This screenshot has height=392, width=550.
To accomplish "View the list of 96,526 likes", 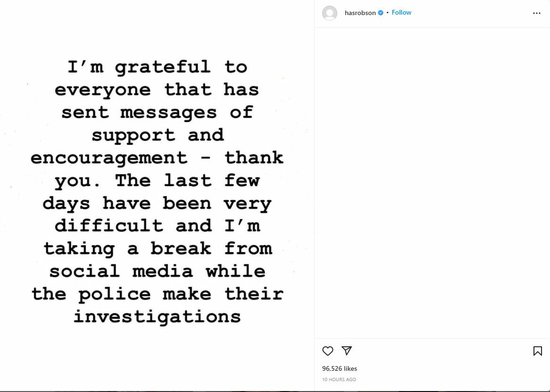I will pos(340,368).
